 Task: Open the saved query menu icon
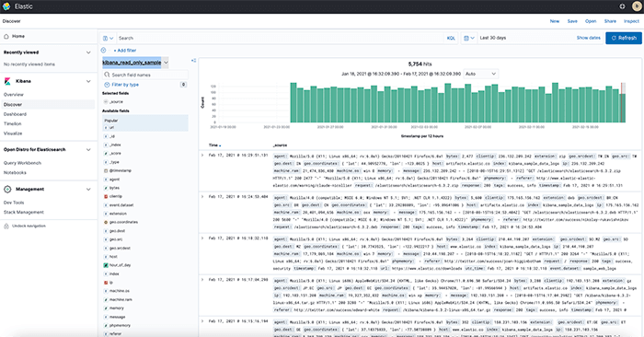click(108, 39)
